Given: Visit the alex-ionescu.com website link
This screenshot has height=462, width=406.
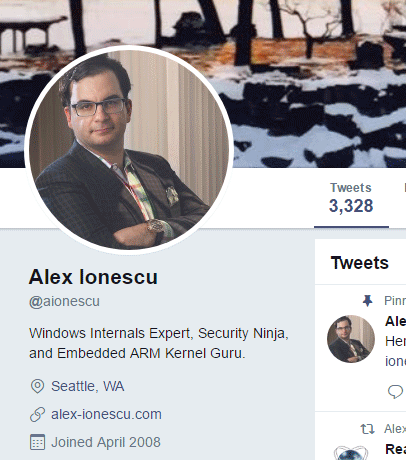Looking at the screenshot, I should click(106, 414).
